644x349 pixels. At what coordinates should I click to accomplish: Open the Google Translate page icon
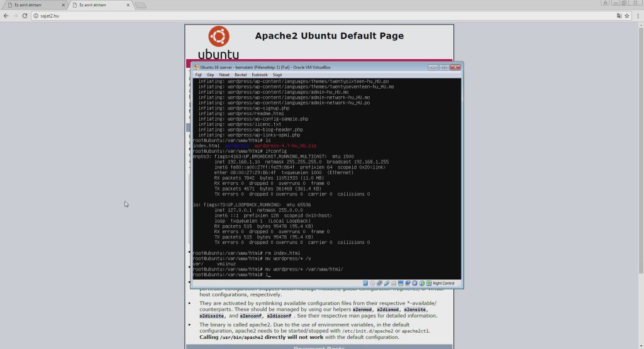619,16
